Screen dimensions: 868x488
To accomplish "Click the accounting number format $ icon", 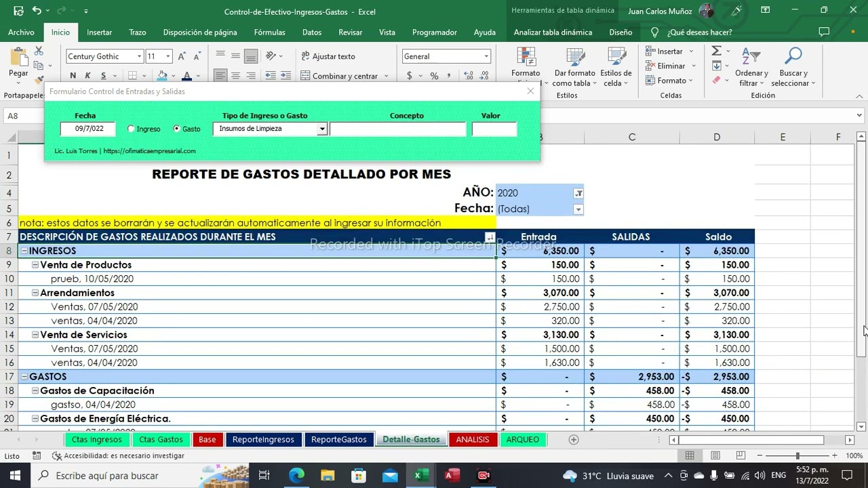I will click(x=409, y=75).
